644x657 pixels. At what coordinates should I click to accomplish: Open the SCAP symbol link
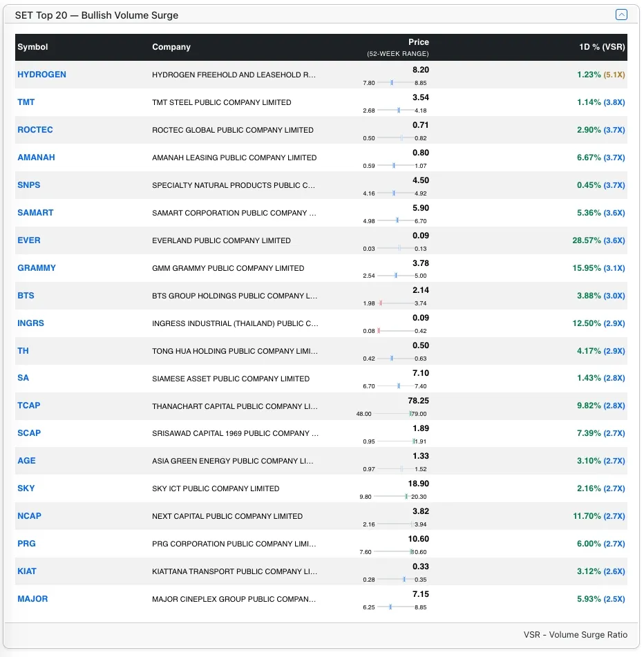coord(29,433)
